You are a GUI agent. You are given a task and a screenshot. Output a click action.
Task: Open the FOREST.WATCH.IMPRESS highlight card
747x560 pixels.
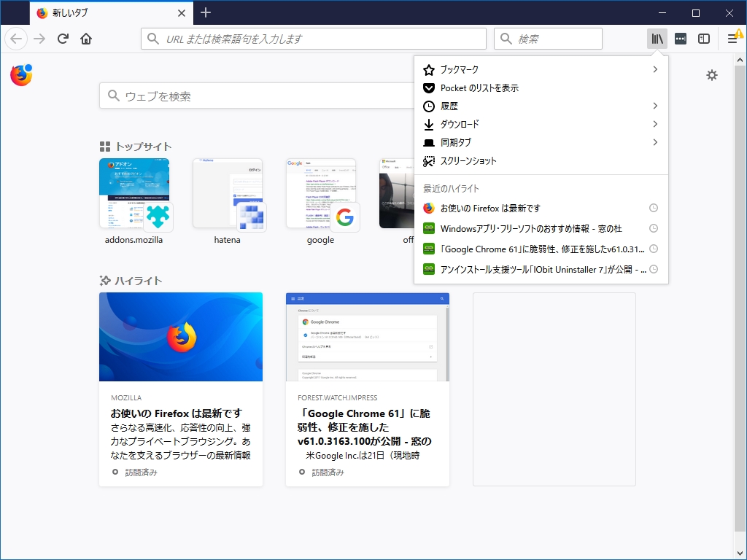pyautogui.click(x=368, y=389)
